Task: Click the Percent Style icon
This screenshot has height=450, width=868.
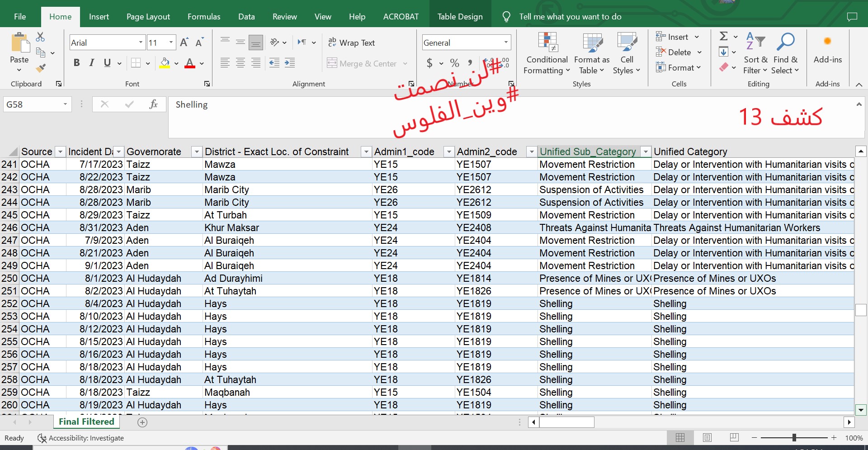Action: click(x=454, y=63)
